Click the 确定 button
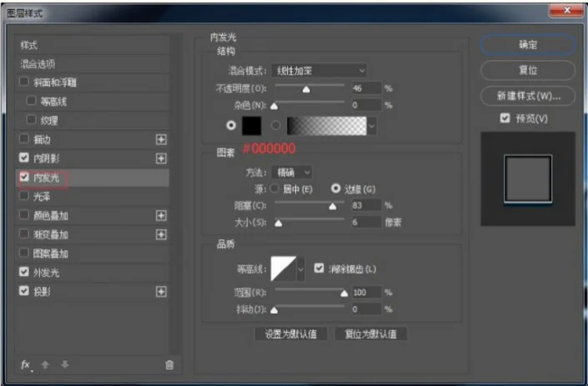Image resolution: width=588 pixels, height=386 pixels. pos(528,45)
